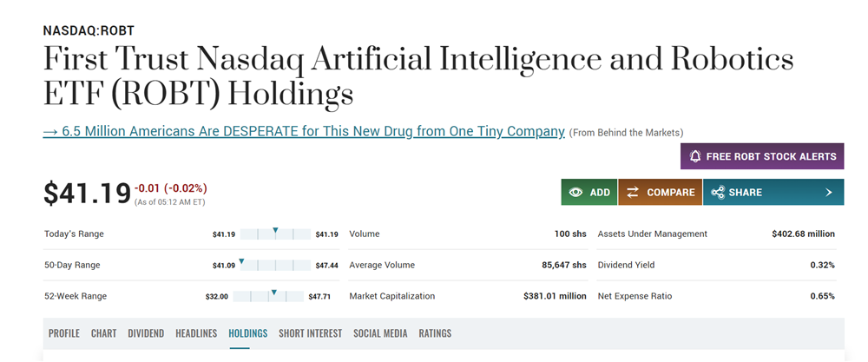
Task: Open the Profile tab
Action: point(64,333)
